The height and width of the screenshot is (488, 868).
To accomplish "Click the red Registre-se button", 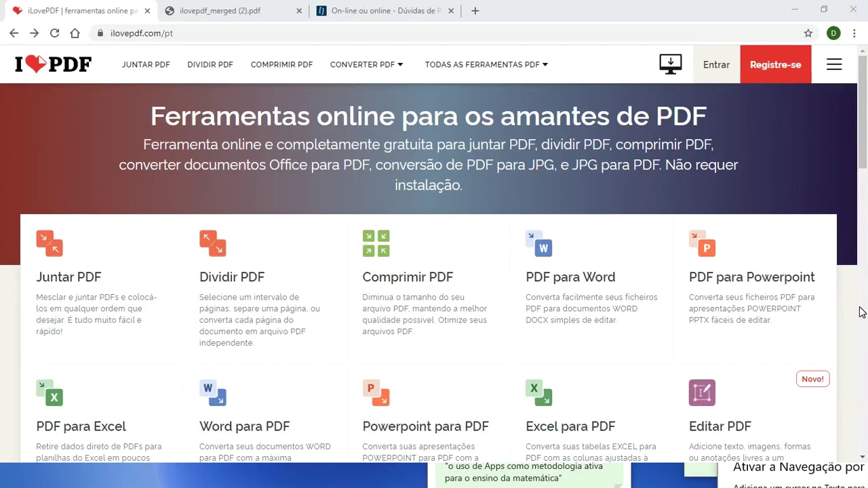I will pos(776,64).
